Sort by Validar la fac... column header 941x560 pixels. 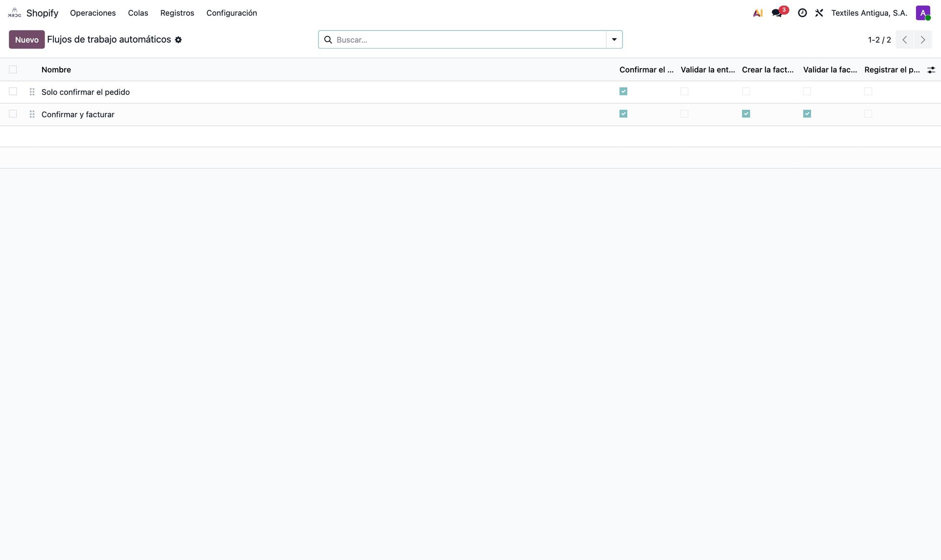click(x=830, y=70)
